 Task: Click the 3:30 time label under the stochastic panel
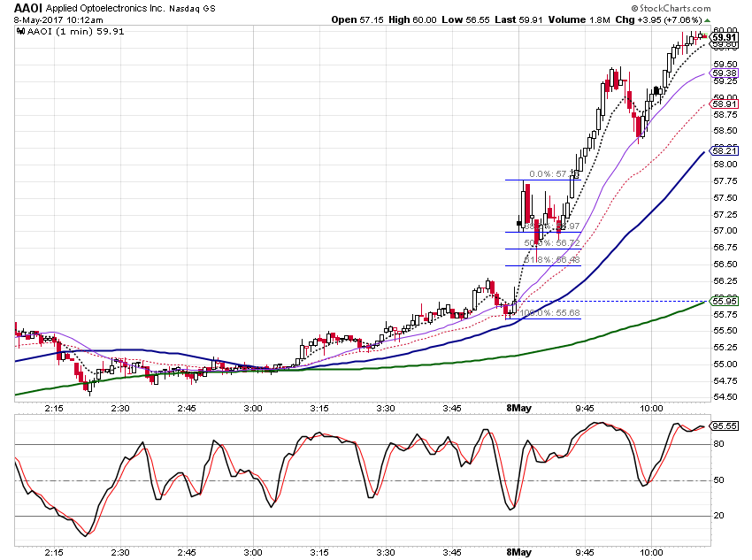pos(386,552)
